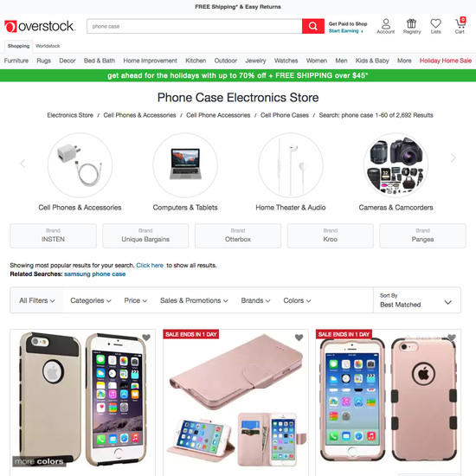The width and height of the screenshot is (476, 476).
Task: Favorite the rose gold hybrid case heart
Action: (x=452, y=338)
